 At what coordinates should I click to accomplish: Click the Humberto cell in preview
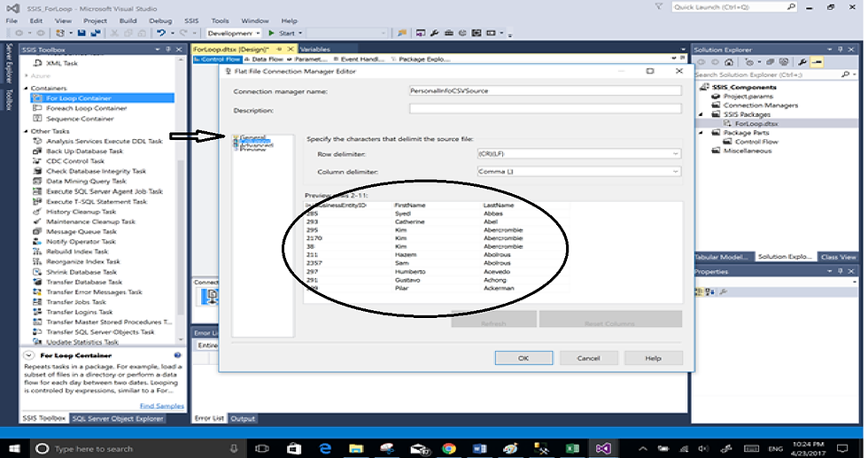click(x=410, y=272)
